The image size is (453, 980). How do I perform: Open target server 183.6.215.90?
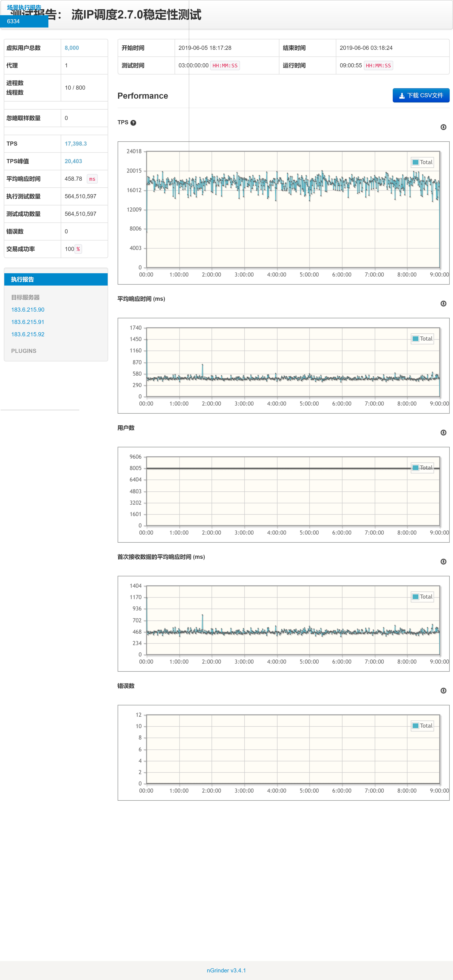click(x=28, y=310)
